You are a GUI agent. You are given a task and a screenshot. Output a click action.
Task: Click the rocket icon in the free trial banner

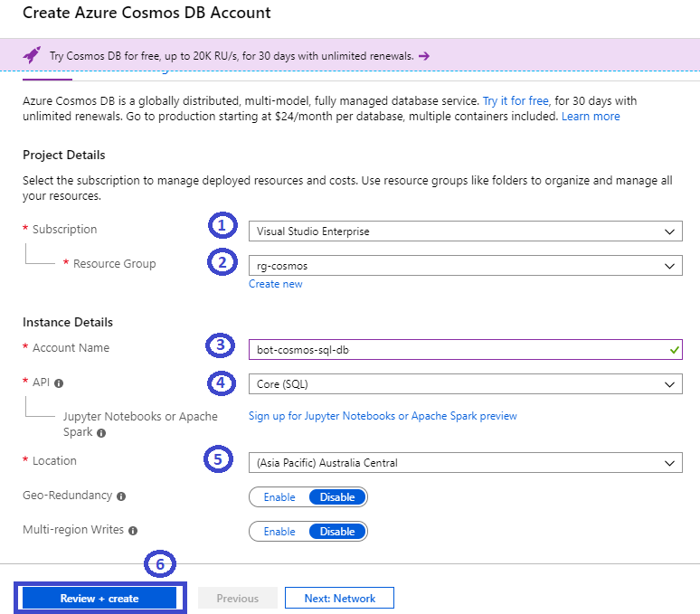point(32,55)
